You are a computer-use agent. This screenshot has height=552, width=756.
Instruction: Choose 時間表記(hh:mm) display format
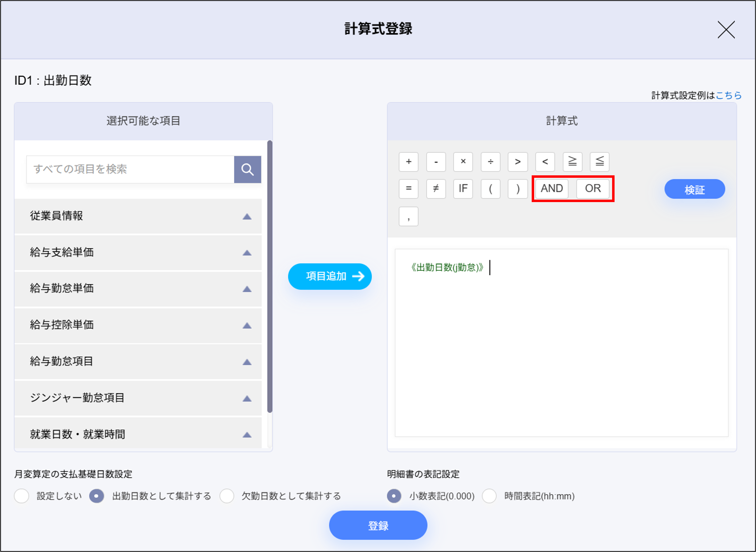490,496
